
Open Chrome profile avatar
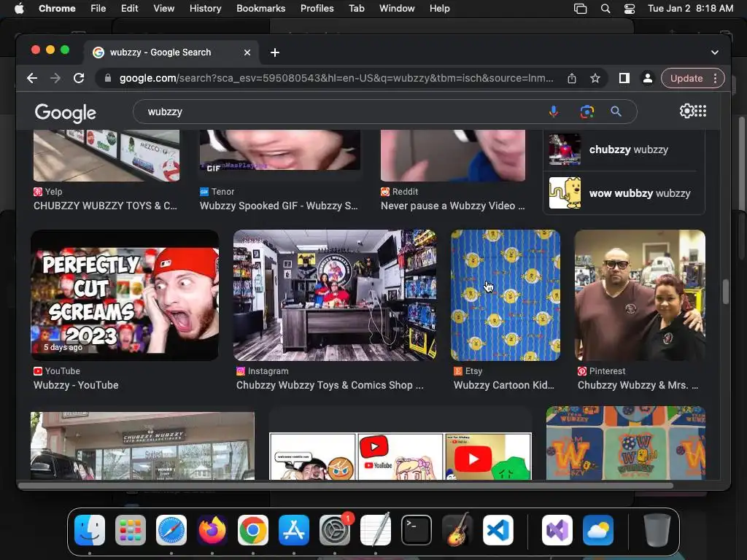click(x=648, y=78)
